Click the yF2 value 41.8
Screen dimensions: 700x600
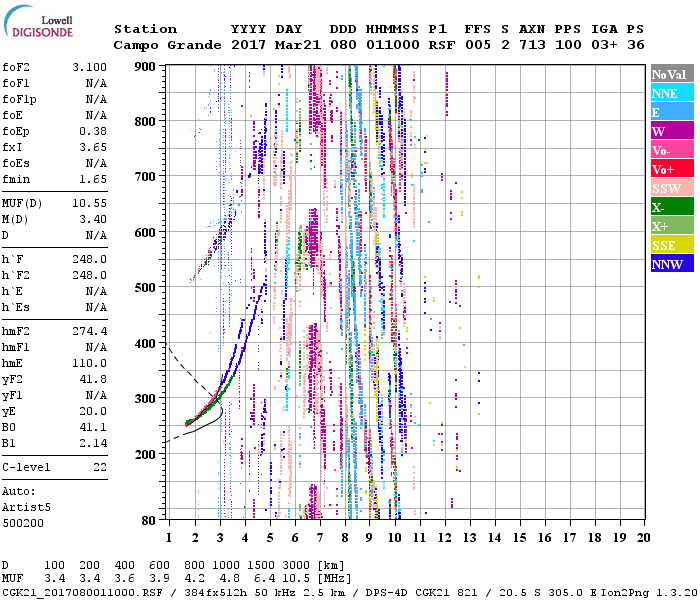(93, 379)
